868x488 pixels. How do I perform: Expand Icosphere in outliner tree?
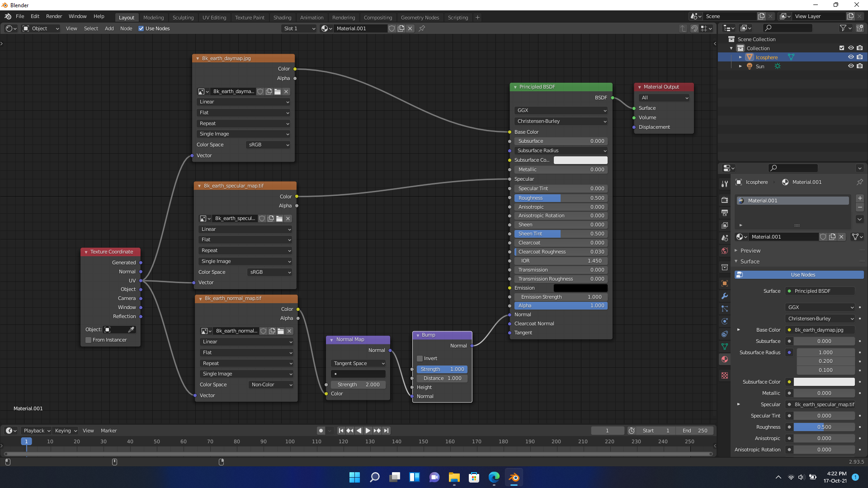(741, 57)
